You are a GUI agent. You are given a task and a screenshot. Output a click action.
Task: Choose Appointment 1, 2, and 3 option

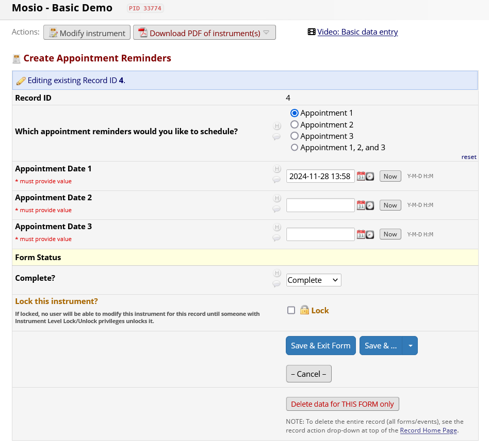295,147
